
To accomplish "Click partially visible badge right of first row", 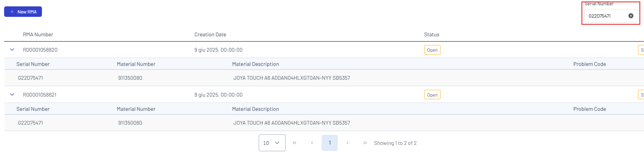I will (641, 50).
